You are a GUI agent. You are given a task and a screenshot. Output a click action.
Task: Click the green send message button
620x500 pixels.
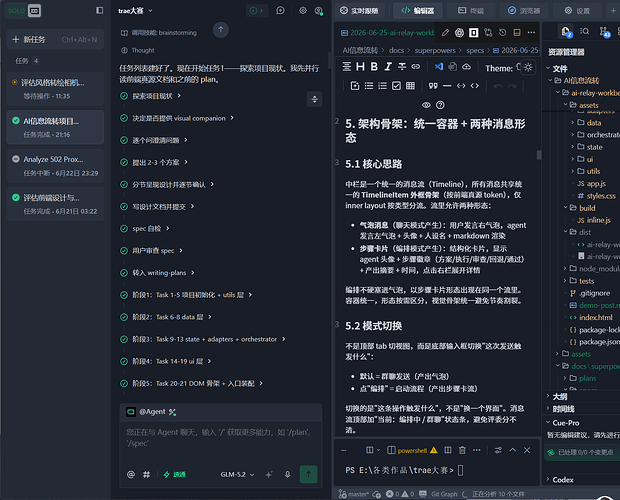308,474
